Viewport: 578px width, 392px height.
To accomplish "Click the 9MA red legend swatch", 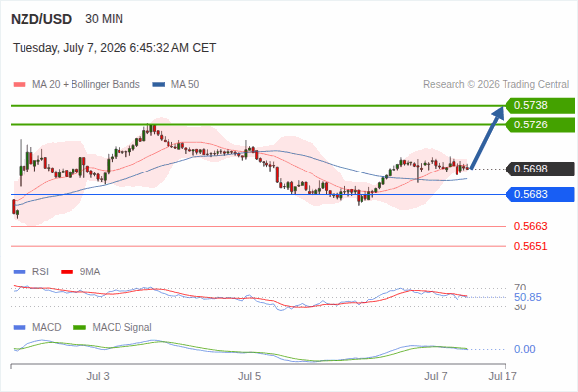I will 67,272.
